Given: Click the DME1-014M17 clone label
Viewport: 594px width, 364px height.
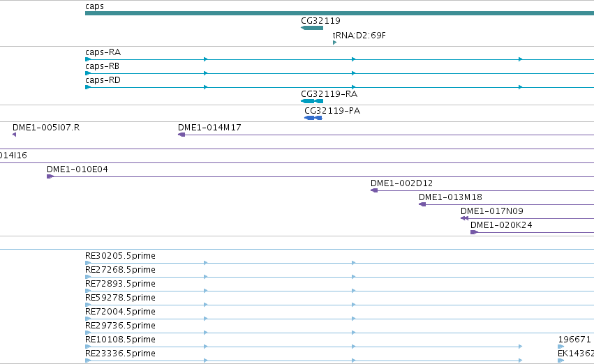Looking at the screenshot, I should [209, 128].
